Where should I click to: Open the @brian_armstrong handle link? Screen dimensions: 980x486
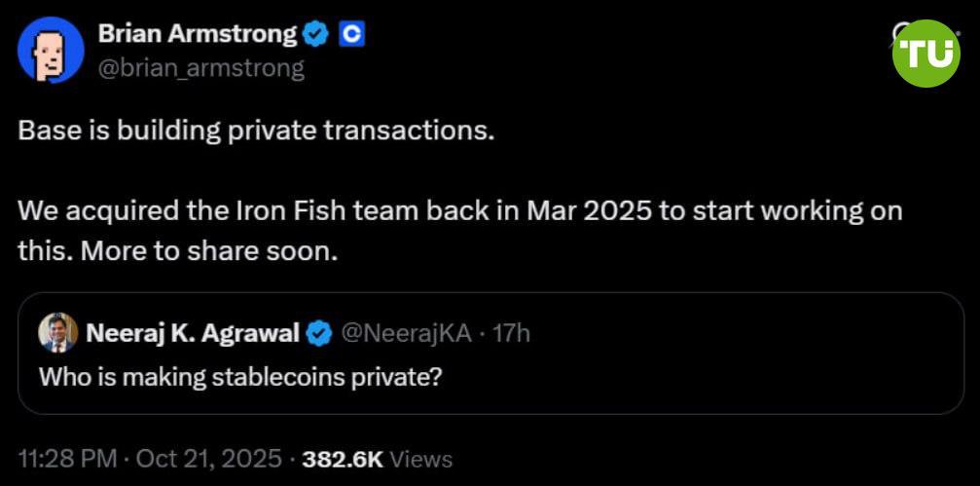tap(200, 67)
